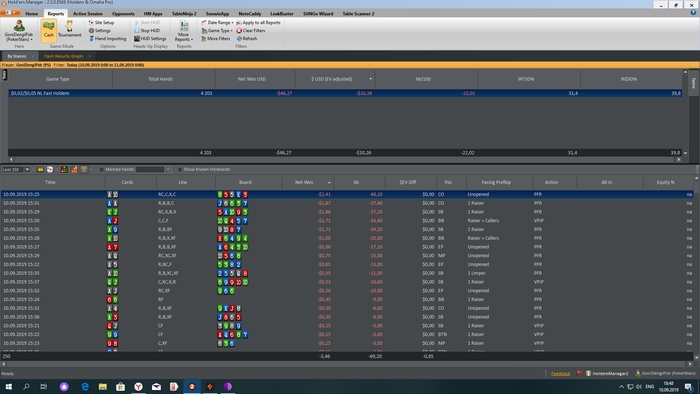Screen dimensions: 700x394
Task: Open the Windows notification center
Action: (x=689, y=386)
